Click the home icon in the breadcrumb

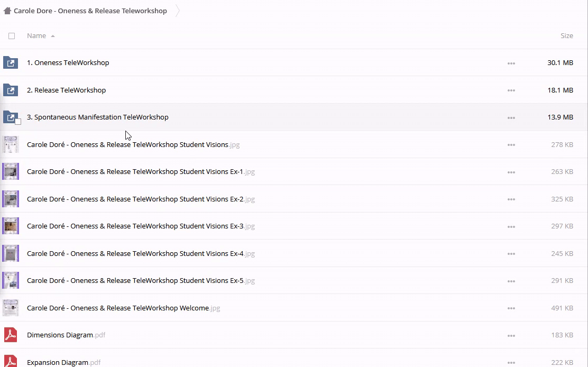click(x=7, y=11)
